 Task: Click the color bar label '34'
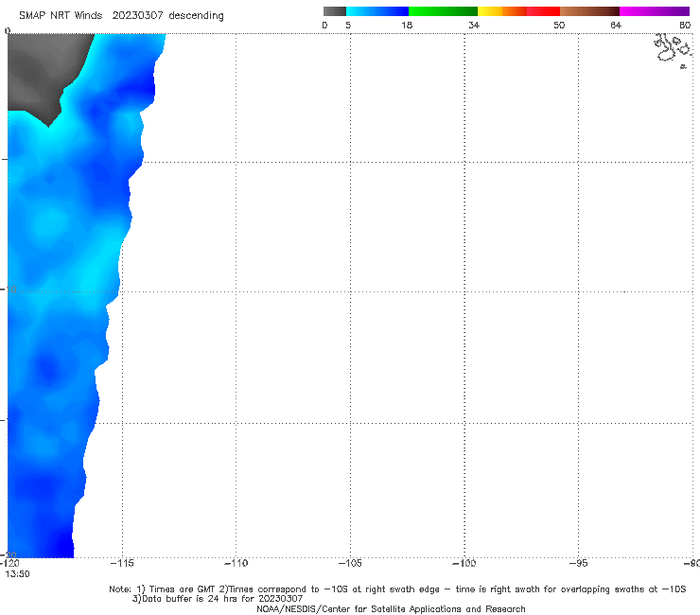tap(474, 26)
